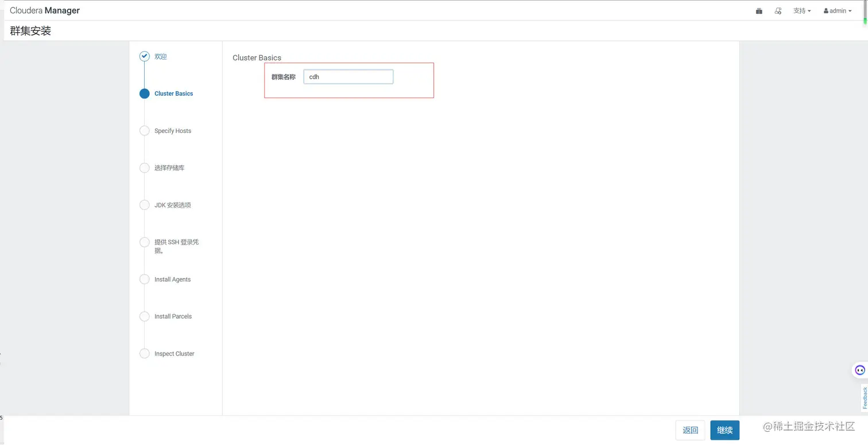Click the Cluster Basics section heading
The width and height of the screenshot is (868, 445).
[257, 58]
